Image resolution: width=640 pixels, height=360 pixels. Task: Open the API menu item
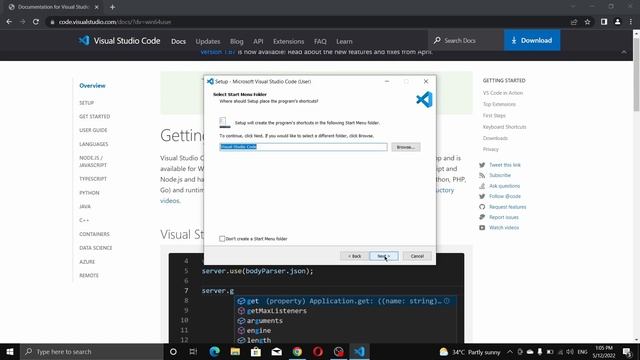click(258, 41)
